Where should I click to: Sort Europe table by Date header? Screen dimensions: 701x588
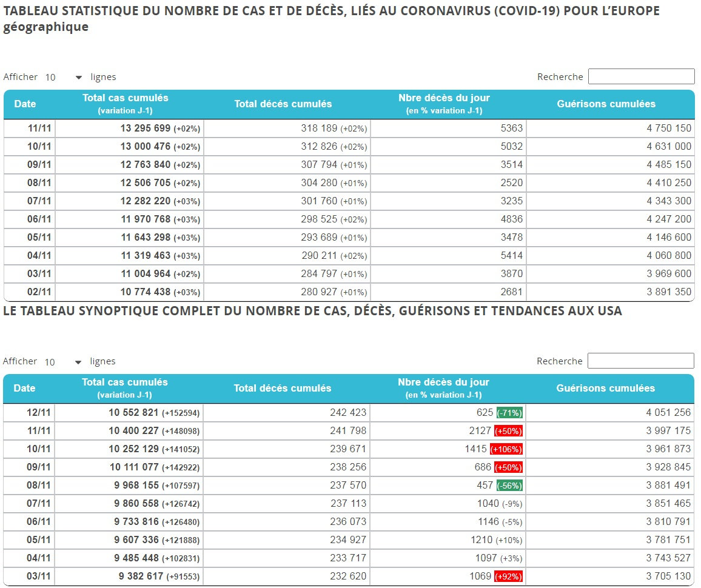(25, 104)
